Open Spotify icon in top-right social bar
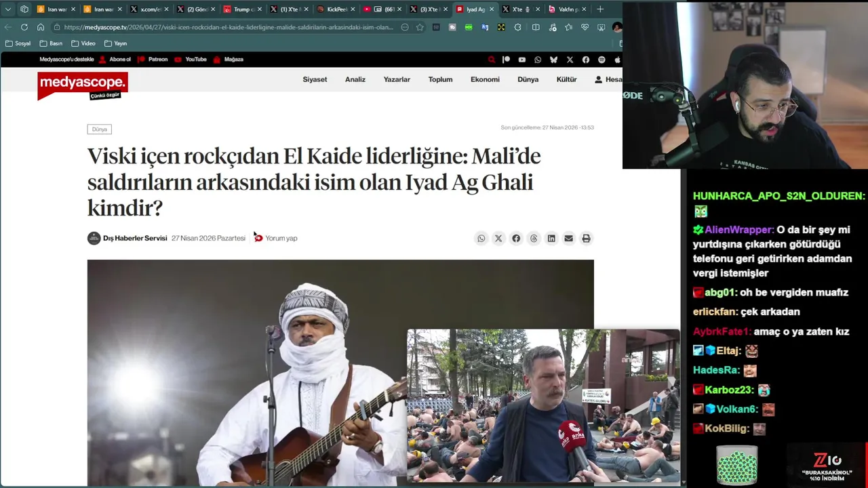868x488 pixels. [x=601, y=60]
